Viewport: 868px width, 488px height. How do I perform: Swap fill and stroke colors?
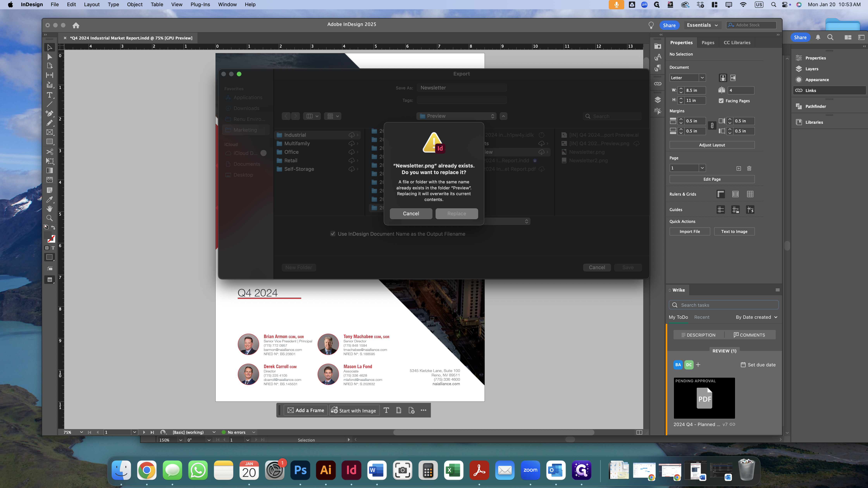[x=53, y=228]
